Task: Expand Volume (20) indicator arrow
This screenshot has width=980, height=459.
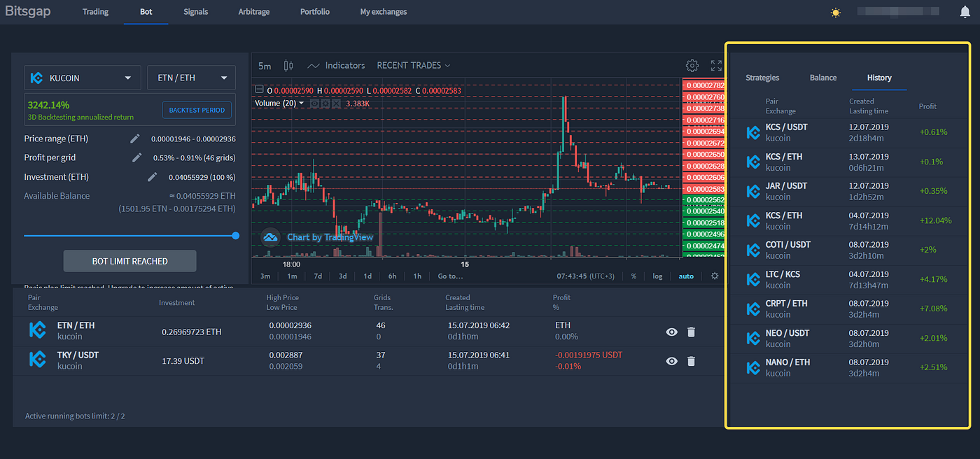Action: click(x=302, y=104)
